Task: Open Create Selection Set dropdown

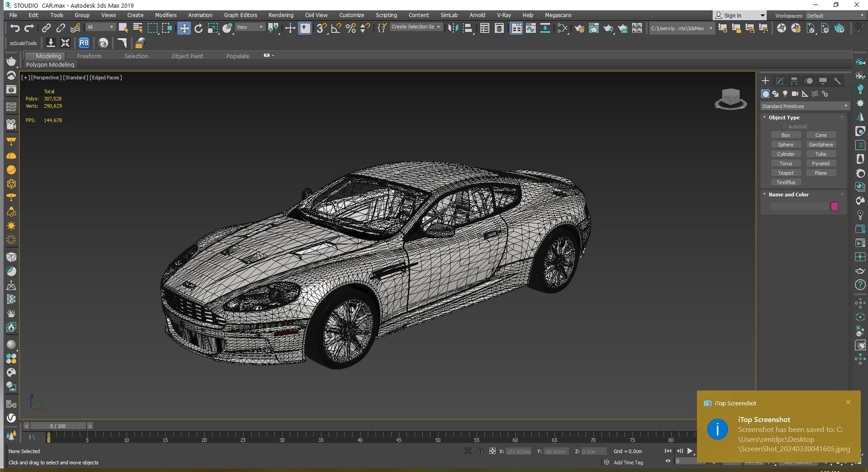Action: click(416, 27)
